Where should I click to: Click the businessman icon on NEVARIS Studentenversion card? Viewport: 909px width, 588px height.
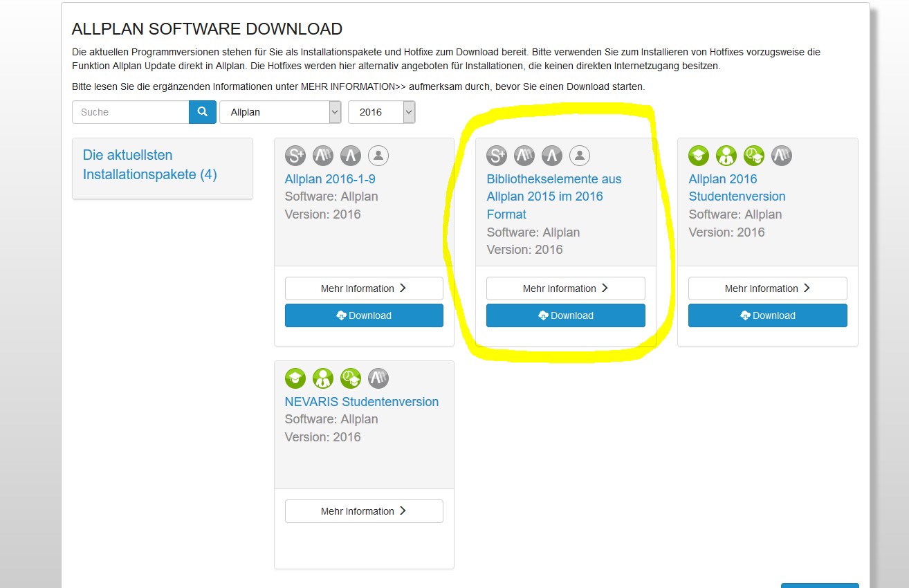[323, 378]
